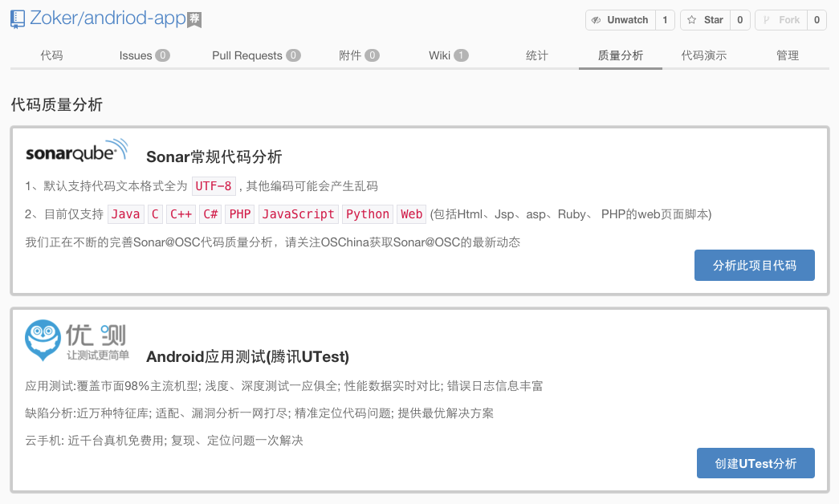Click the Star icon
839x504 pixels.
point(691,20)
